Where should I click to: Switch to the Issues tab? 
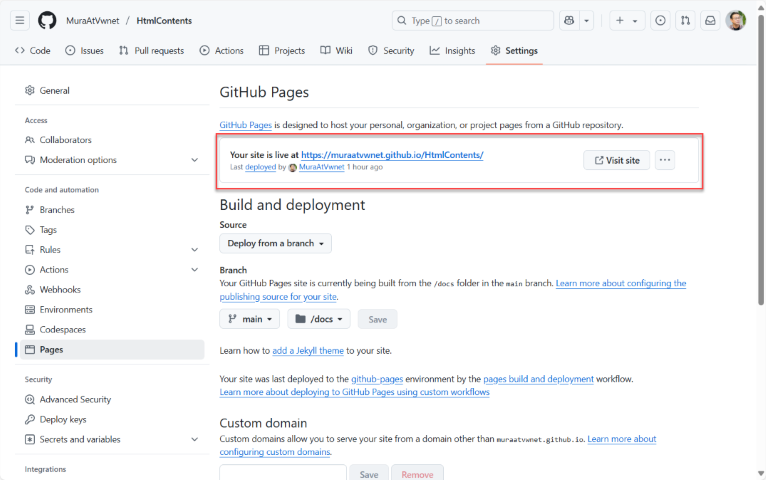[85, 50]
